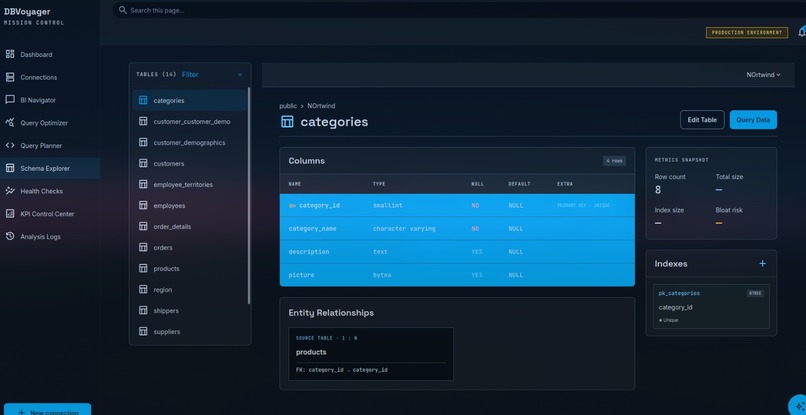Click the BTREE index type badge

[x=755, y=294]
